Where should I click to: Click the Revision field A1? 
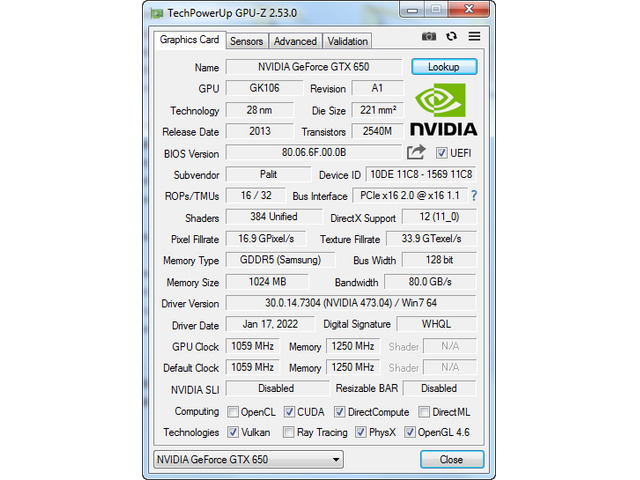point(378,88)
